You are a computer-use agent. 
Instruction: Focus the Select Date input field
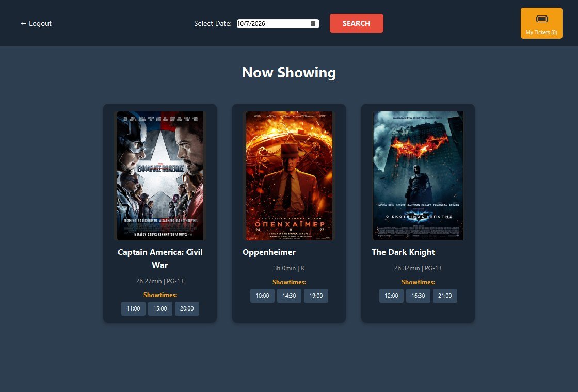pos(278,24)
